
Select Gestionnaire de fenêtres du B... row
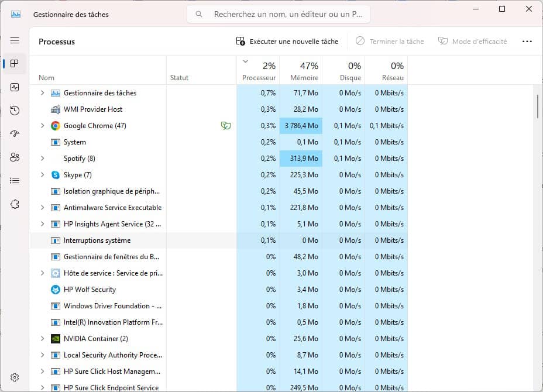218,257
